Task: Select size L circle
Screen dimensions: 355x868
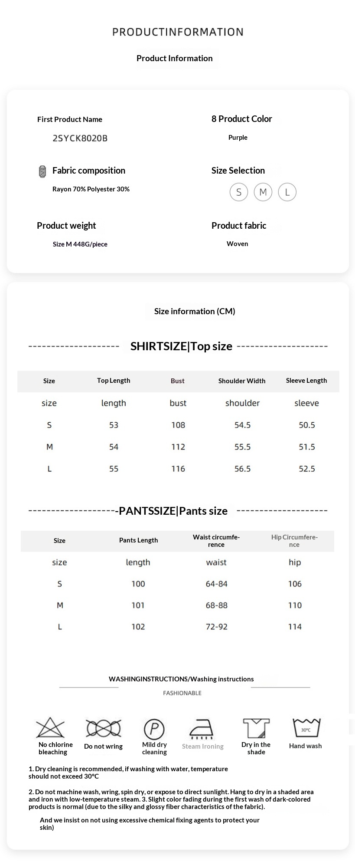Action: click(x=287, y=192)
